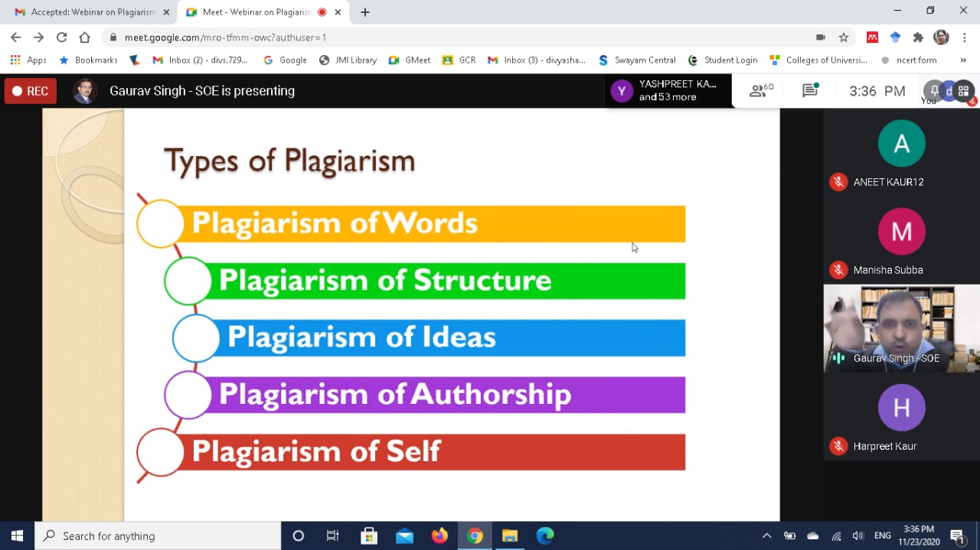Open the Swayam Central bookmark

point(637,60)
